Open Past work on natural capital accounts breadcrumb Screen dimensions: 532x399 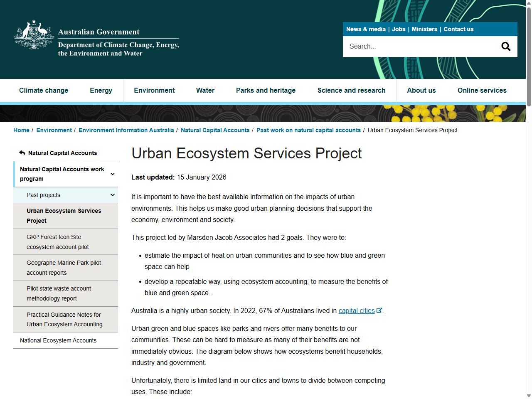pyautogui.click(x=308, y=130)
